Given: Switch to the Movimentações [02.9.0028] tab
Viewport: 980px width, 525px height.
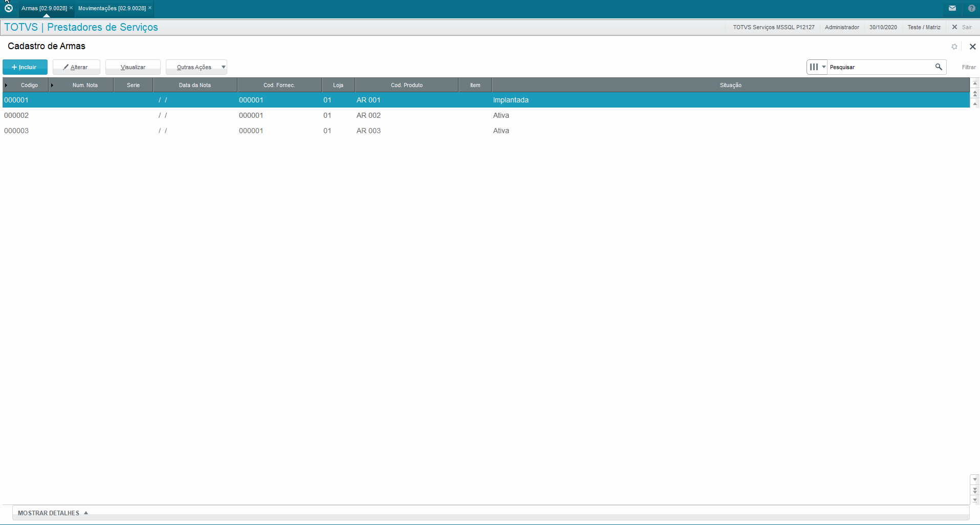Looking at the screenshot, I should tap(112, 8).
